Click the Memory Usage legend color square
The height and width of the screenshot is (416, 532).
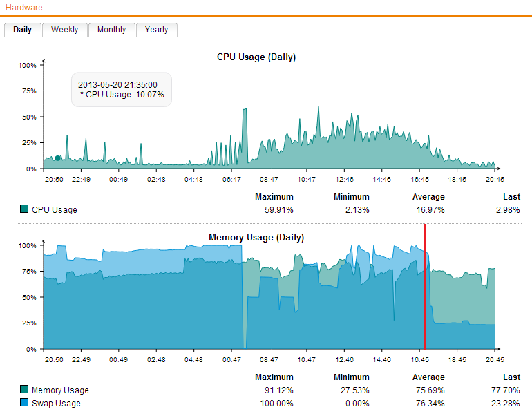pyautogui.click(x=24, y=390)
